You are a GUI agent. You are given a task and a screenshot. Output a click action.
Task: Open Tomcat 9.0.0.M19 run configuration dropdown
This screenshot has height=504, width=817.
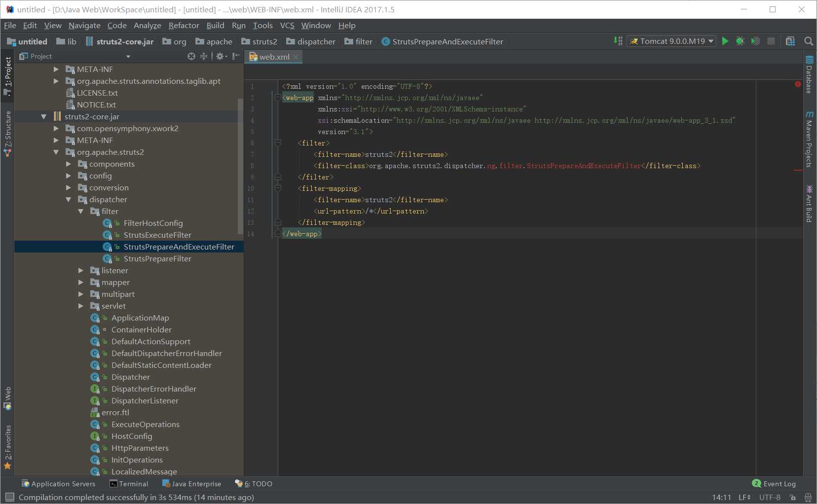[672, 41]
